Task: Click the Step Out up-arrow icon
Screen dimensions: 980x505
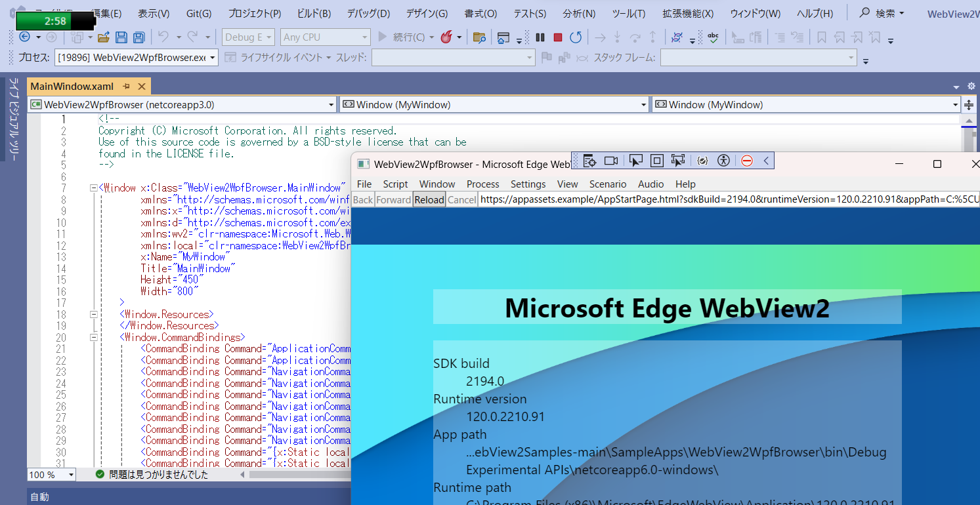Action: click(x=652, y=37)
